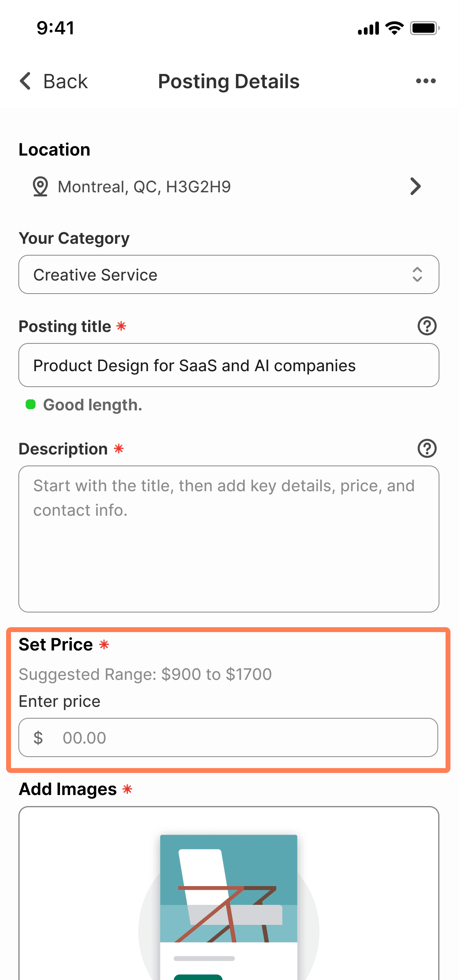Select the Montreal, QC, H3G2H9 location row
The height and width of the screenshot is (980, 459).
[x=144, y=187]
